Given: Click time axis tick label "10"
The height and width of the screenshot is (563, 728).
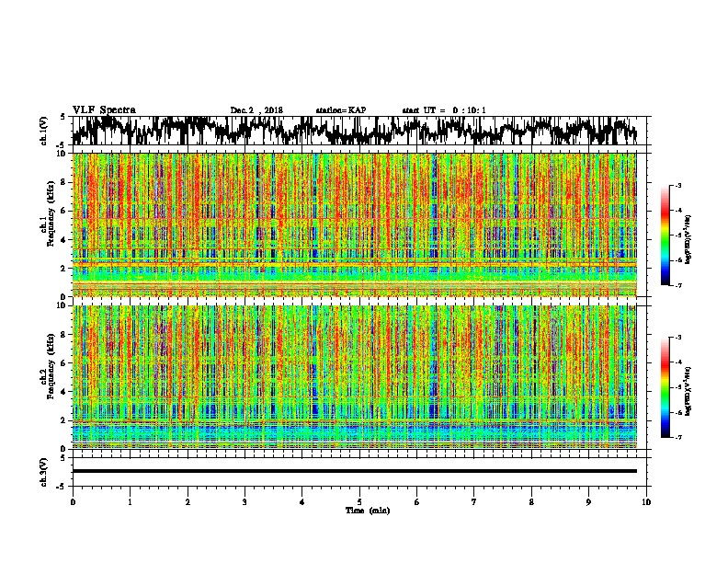Looking at the screenshot, I should [646, 502].
